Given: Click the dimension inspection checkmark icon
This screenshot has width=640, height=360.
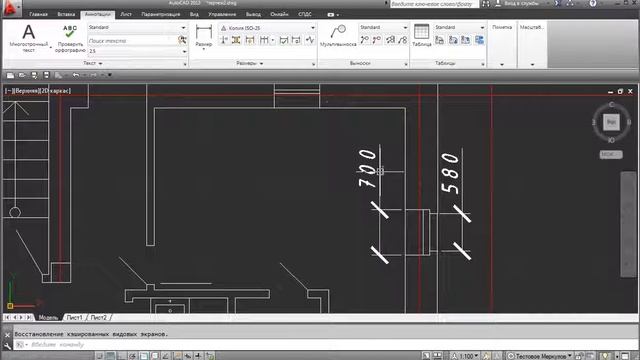Looking at the screenshot, I should (x=283, y=40).
